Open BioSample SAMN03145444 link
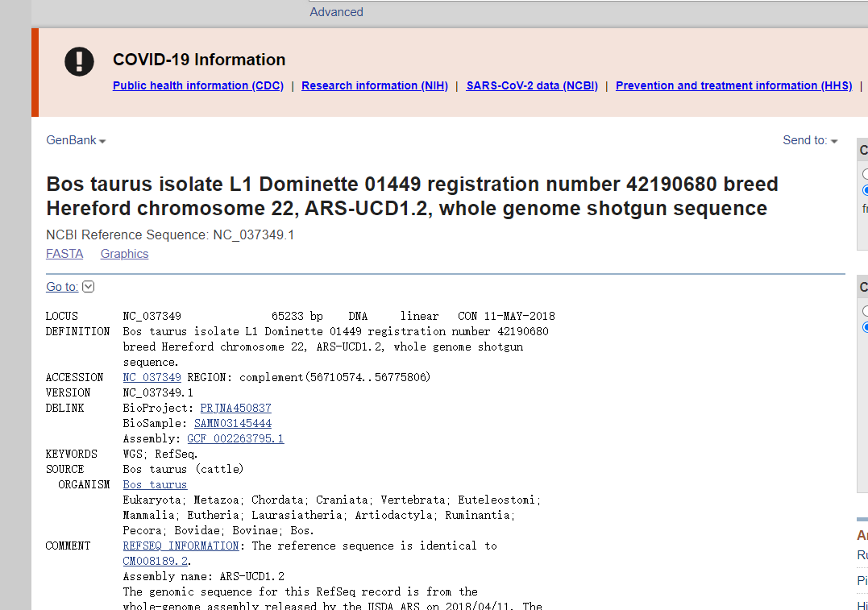This screenshot has width=868, height=610. coord(233,424)
